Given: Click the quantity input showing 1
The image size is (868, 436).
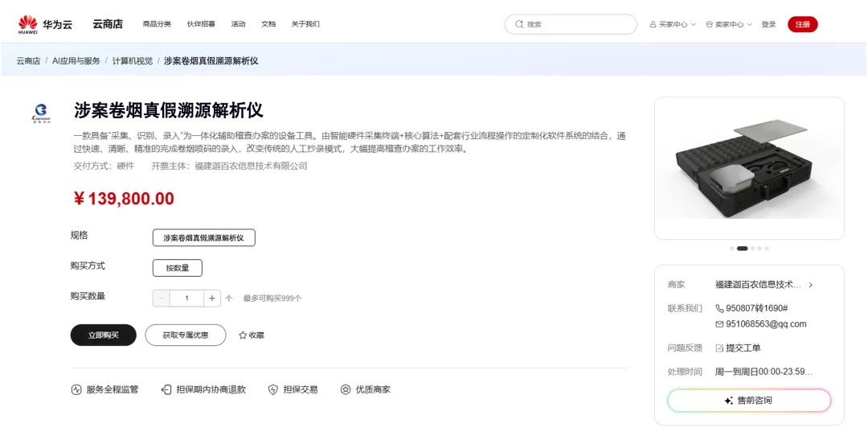Looking at the screenshot, I should pos(186,298).
